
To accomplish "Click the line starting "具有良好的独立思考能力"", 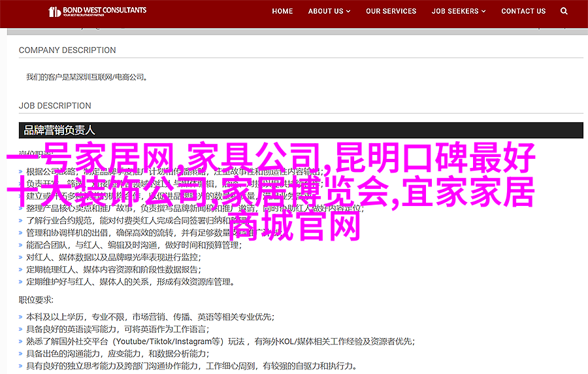I will [x=191, y=365].
